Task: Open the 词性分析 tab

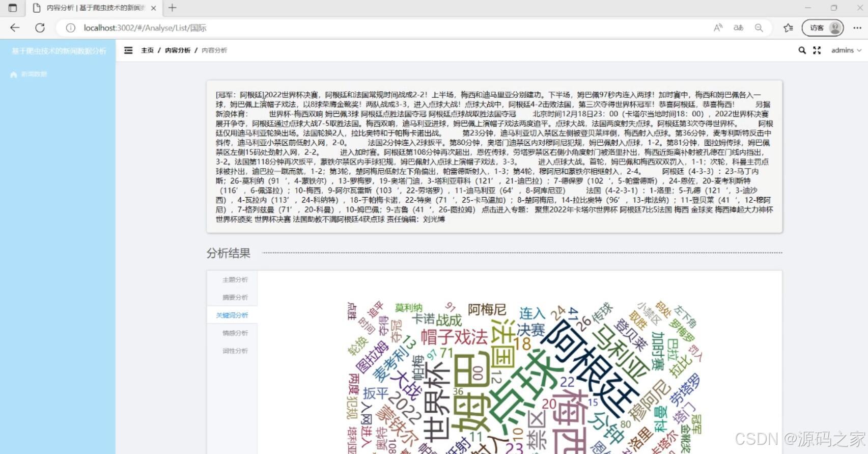Action: pos(235,351)
